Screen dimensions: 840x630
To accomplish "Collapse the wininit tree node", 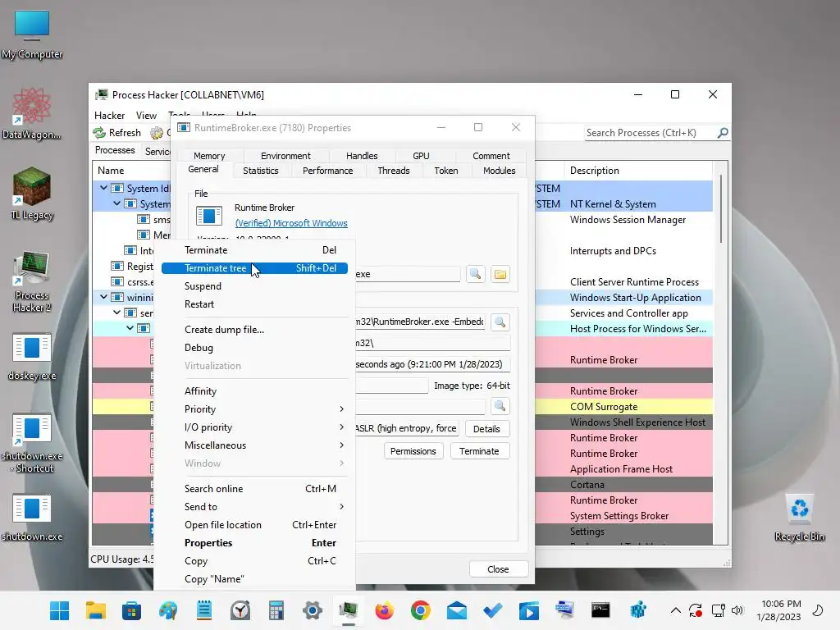I will point(104,297).
